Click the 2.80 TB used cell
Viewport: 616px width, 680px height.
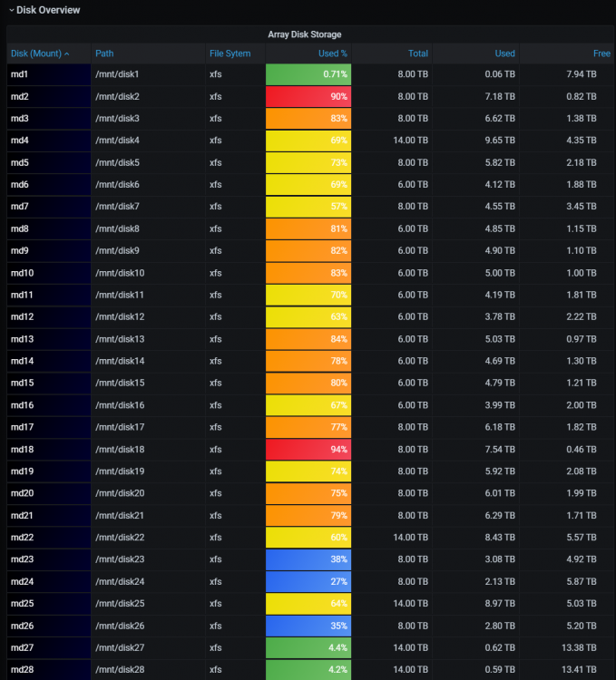coord(476,626)
